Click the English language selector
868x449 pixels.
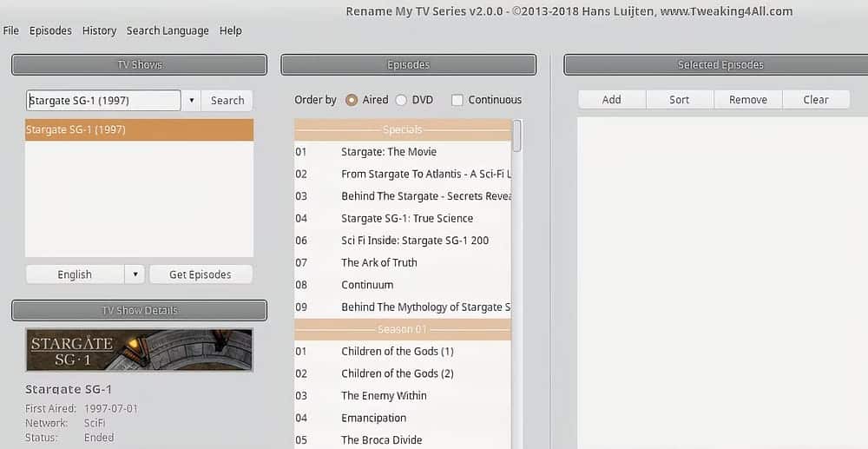tap(75, 274)
